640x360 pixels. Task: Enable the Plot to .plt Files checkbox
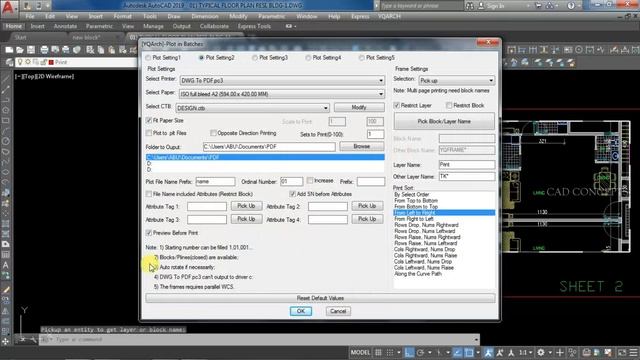pyautogui.click(x=149, y=133)
